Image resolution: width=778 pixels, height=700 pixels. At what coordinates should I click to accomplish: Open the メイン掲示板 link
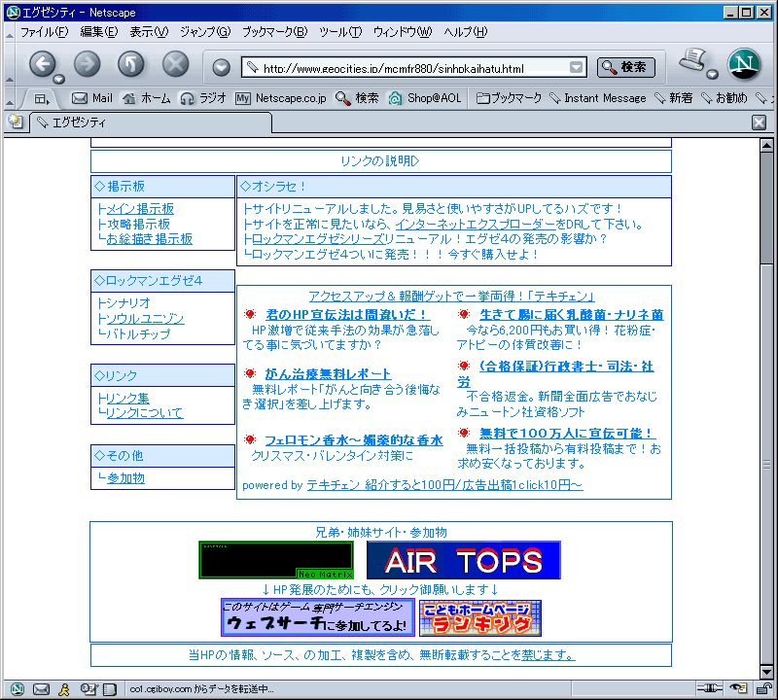pyautogui.click(x=140, y=209)
